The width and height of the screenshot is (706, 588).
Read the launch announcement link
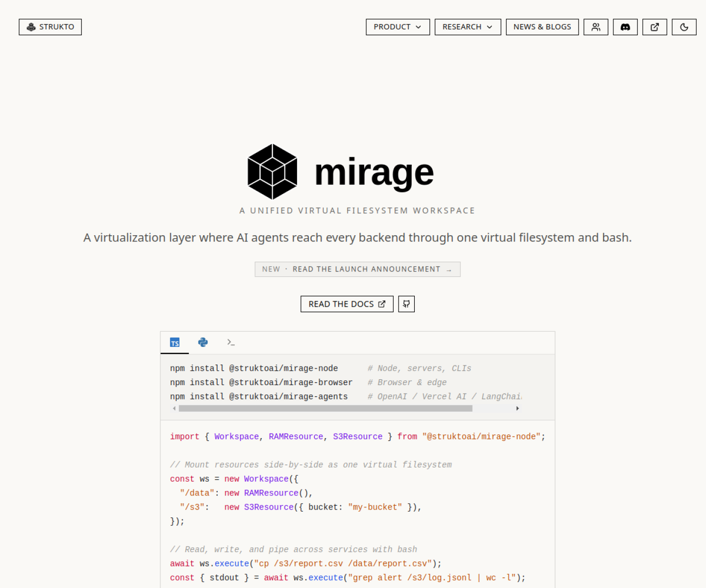coord(357,269)
